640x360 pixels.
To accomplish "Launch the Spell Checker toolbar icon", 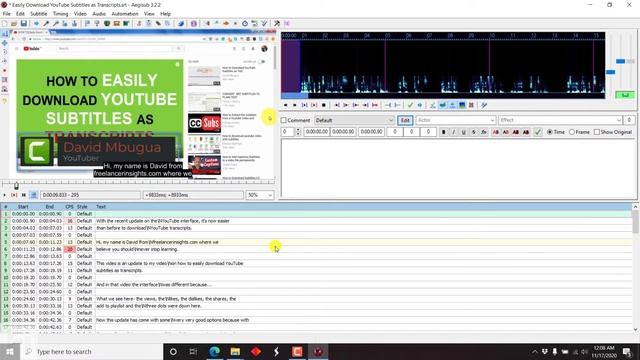I will (x=264, y=24).
